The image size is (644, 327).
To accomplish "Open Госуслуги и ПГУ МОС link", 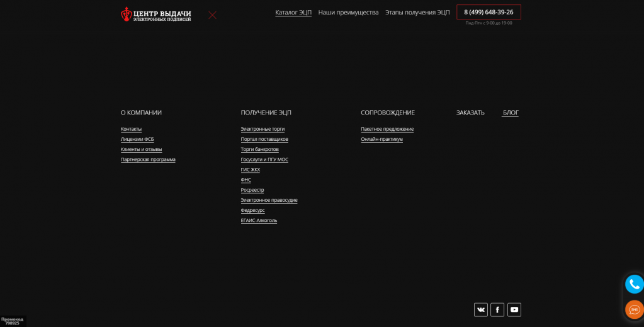I will point(264,160).
